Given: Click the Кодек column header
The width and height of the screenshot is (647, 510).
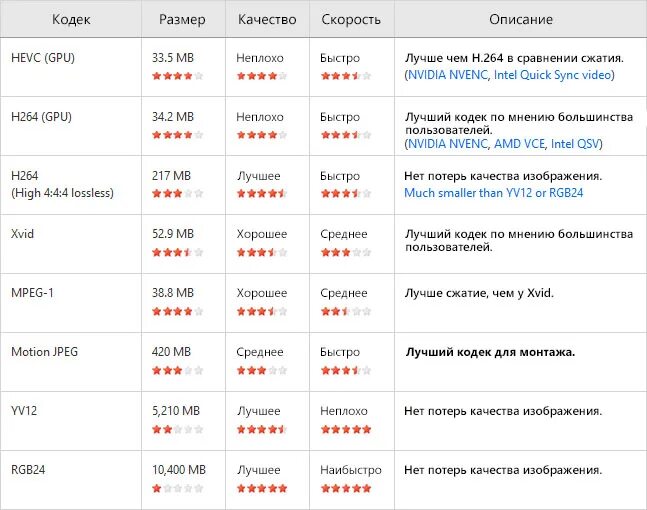Looking at the screenshot, I should [71, 20].
